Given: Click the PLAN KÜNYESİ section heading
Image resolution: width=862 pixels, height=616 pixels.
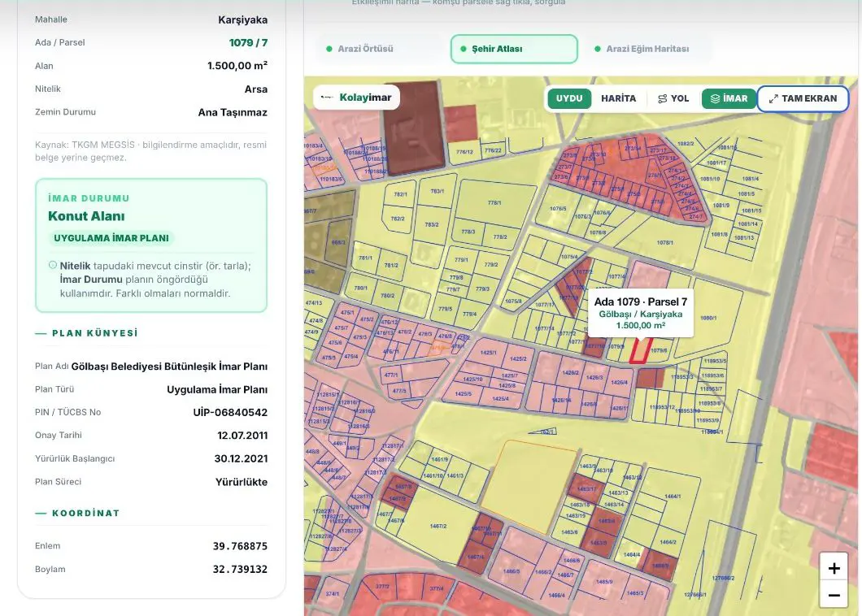Looking at the screenshot, I should (x=94, y=333).
